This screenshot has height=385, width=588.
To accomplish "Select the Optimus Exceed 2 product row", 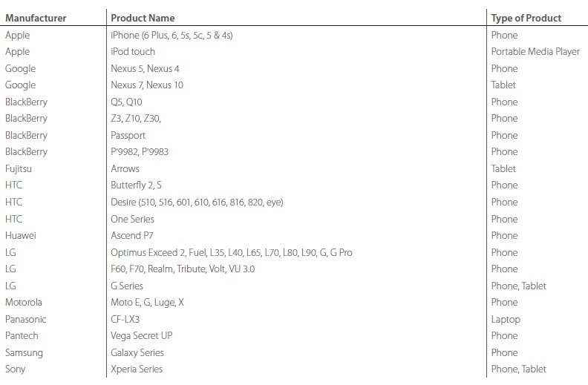I will click(x=232, y=252).
